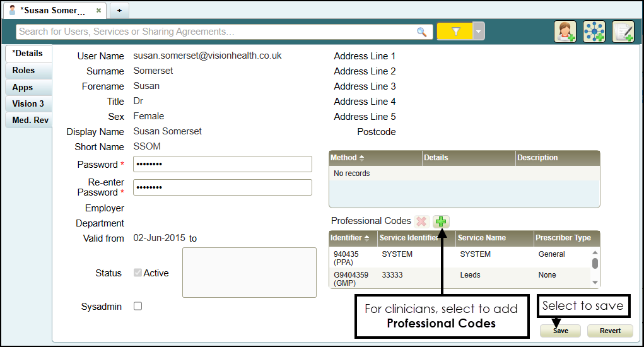Screen dimensions: 644x347
Task: Open the filter dropdown arrow
Action: click(x=479, y=31)
